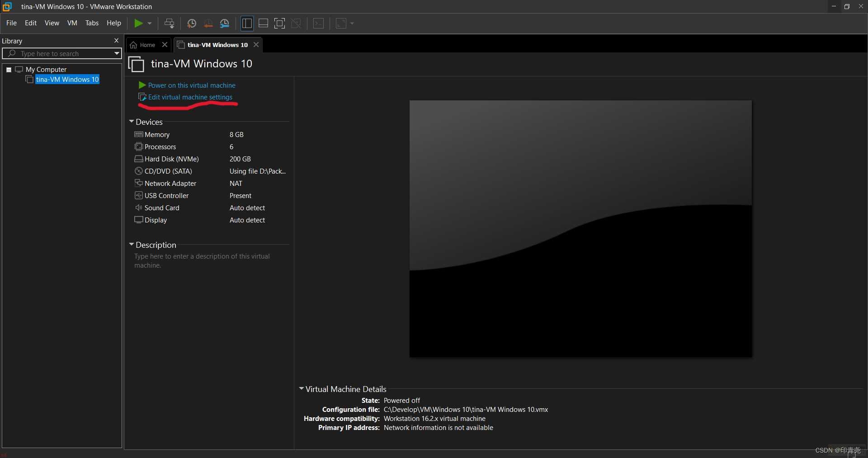Open the power options dropdown arrow

[x=150, y=24]
